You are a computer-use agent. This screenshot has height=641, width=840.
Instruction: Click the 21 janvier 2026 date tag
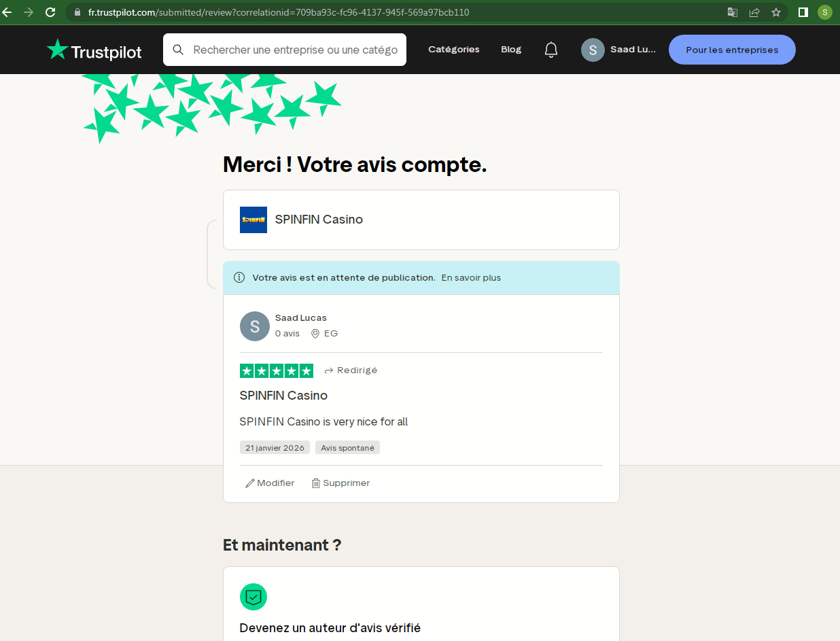pyautogui.click(x=275, y=447)
